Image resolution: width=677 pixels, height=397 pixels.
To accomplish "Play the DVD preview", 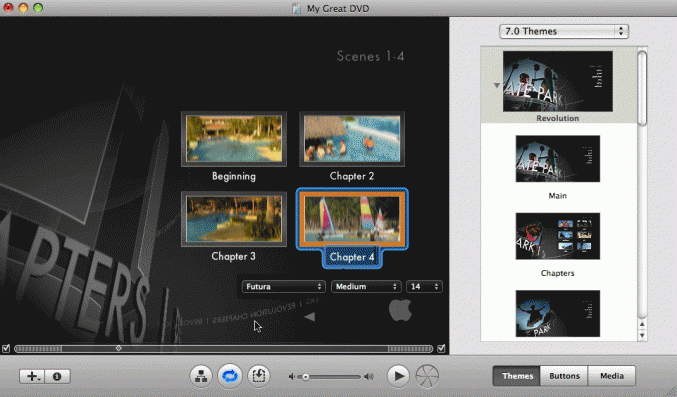I will pos(398,376).
